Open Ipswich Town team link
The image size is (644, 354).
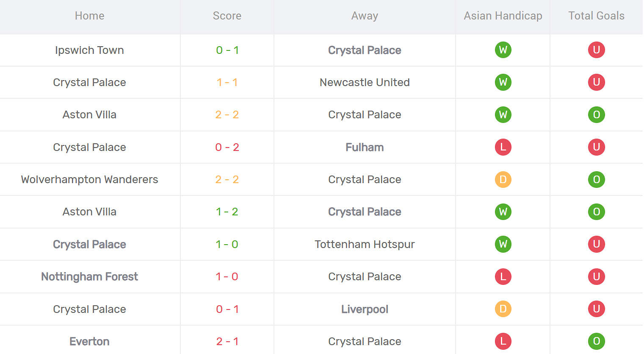pos(89,50)
